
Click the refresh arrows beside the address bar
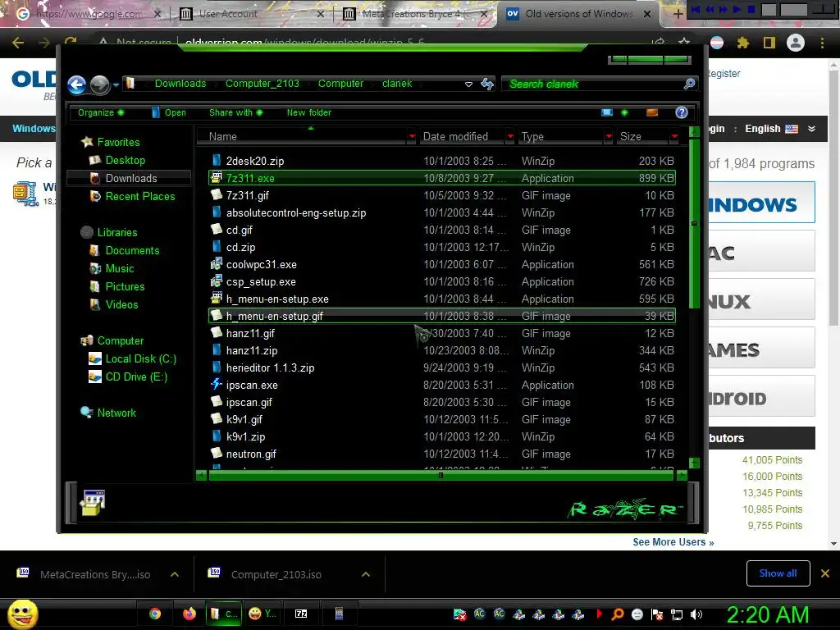487,84
